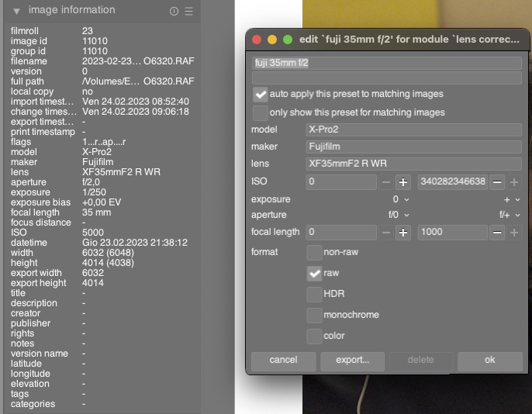Click import timestamp value Ven 24.02.2023 08:52:40
The image size is (532, 414).
136,102
